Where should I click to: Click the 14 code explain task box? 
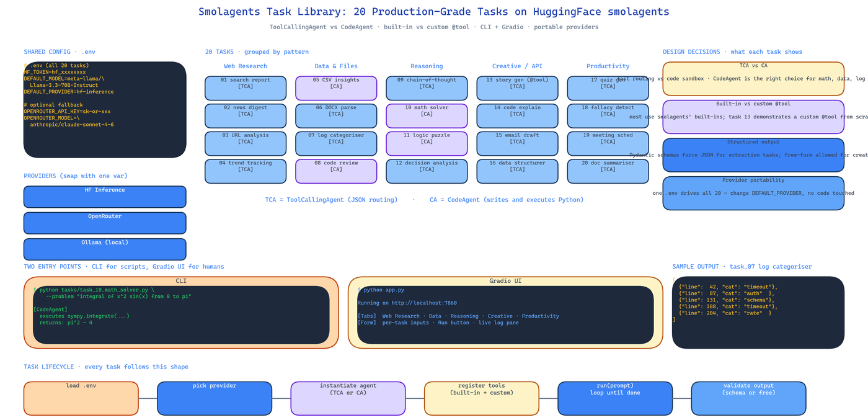click(x=517, y=116)
